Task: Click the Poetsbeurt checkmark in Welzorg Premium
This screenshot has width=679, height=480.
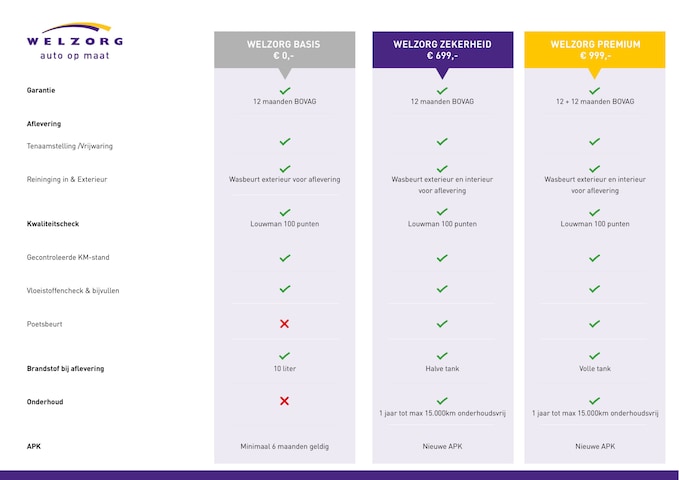Action: pos(594,324)
